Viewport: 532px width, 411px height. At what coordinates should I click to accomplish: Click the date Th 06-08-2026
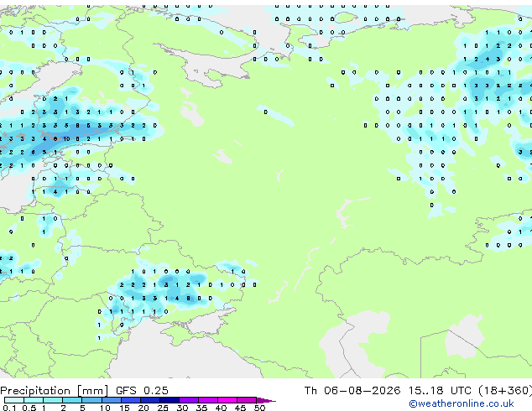point(352,391)
